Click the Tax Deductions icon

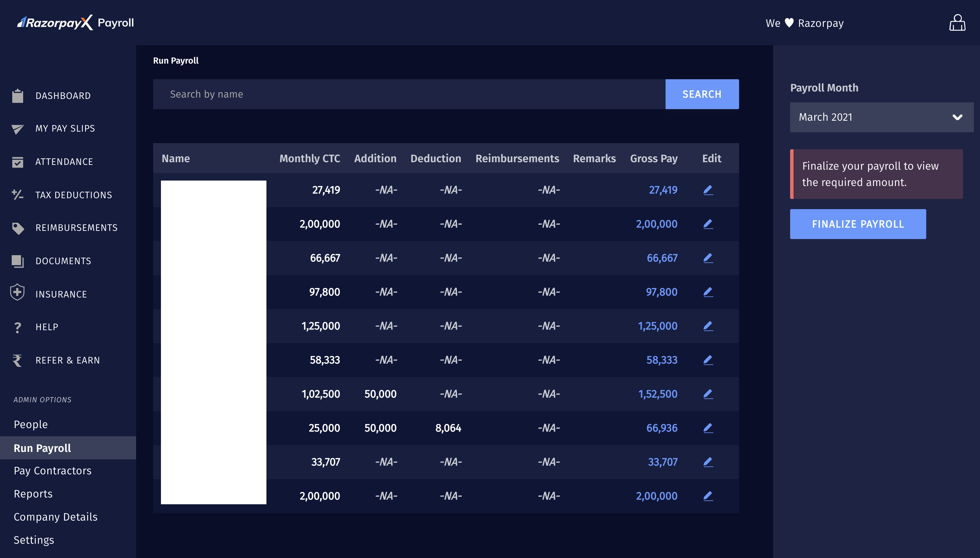click(18, 195)
